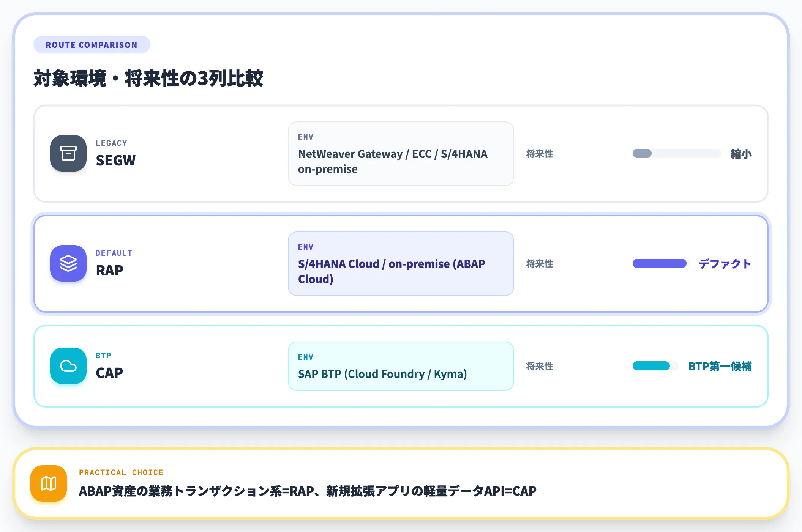Click the orange map icon in Practical Choice

point(49,483)
